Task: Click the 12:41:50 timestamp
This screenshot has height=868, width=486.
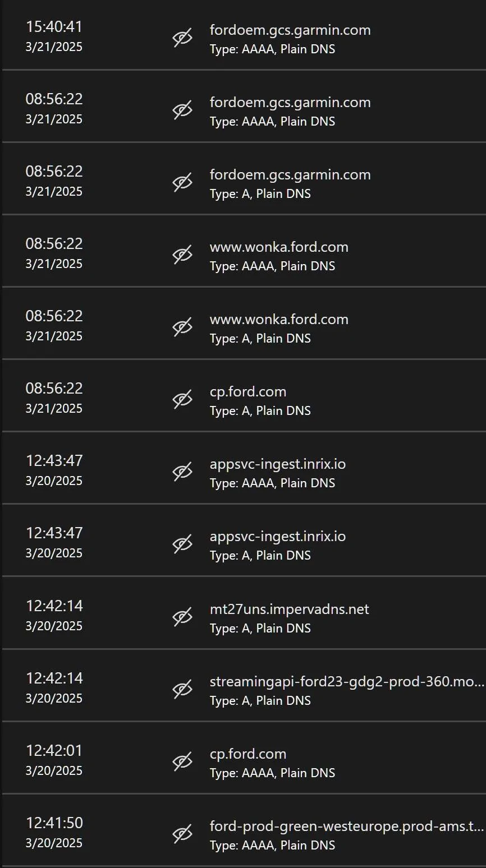Action: [x=54, y=823]
